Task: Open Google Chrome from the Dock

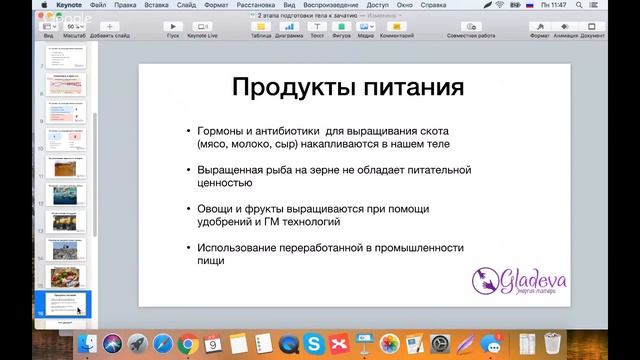Action: [188, 344]
